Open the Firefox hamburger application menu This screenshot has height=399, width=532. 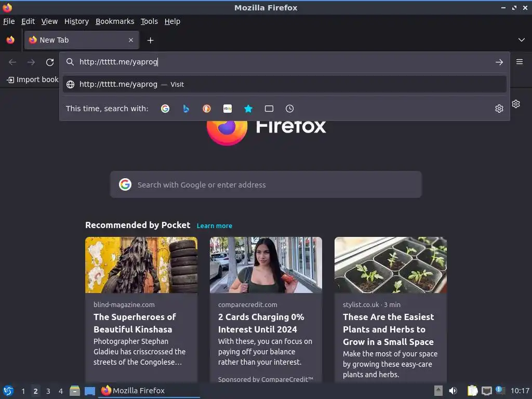click(x=520, y=62)
